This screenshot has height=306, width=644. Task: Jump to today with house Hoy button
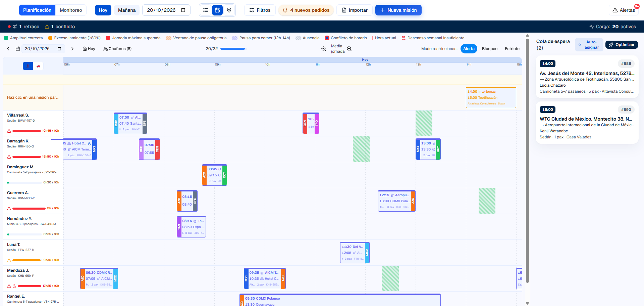tap(89, 49)
